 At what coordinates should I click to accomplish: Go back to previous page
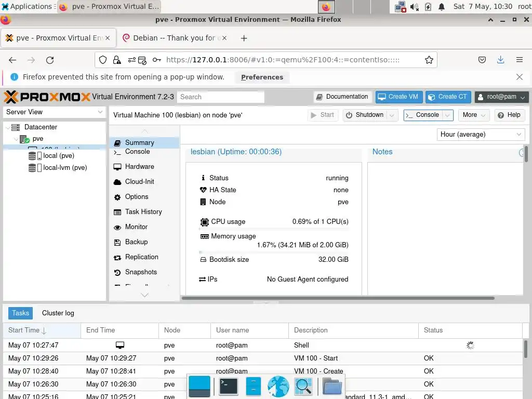pyautogui.click(x=12, y=60)
